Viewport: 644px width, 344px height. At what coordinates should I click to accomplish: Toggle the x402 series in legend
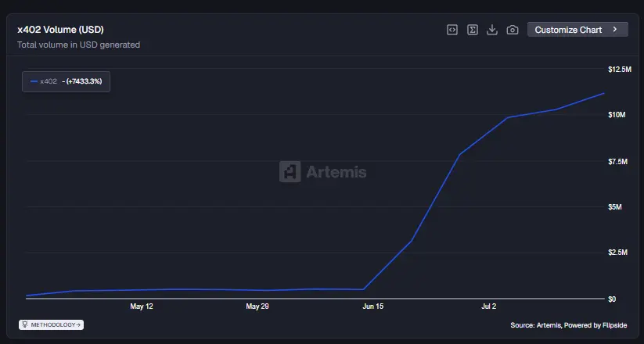(x=67, y=81)
